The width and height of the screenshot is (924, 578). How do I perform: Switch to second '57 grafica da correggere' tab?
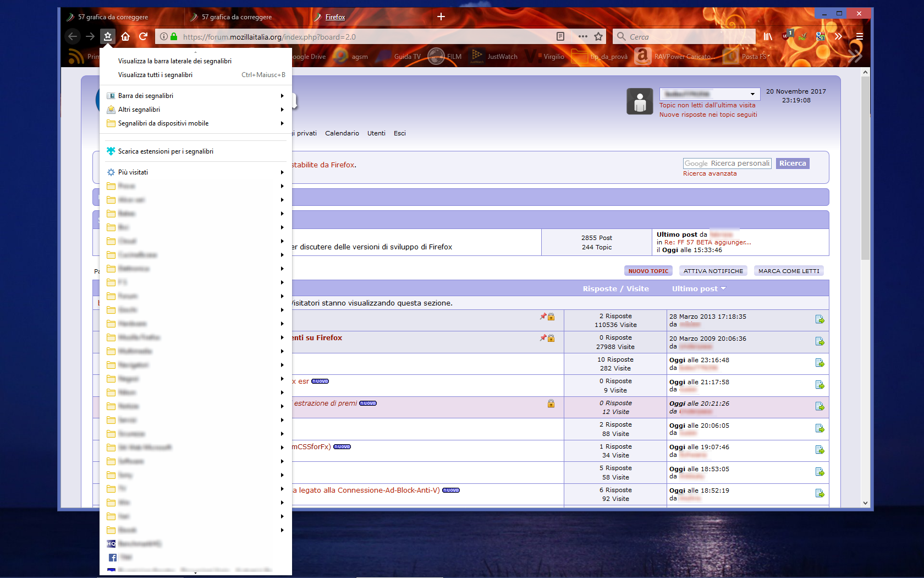(246, 17)
